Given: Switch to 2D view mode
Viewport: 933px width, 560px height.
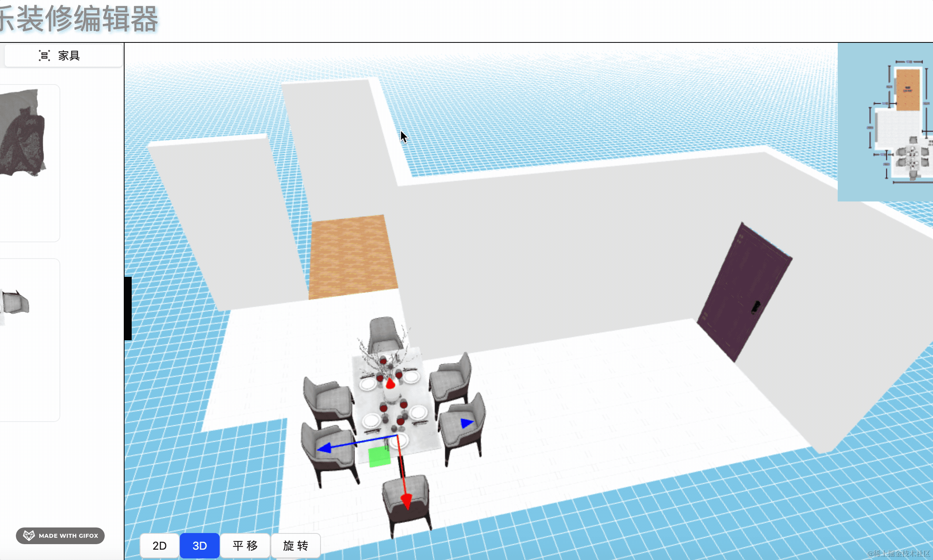Looking at the screenshot, I should (159, 546).
